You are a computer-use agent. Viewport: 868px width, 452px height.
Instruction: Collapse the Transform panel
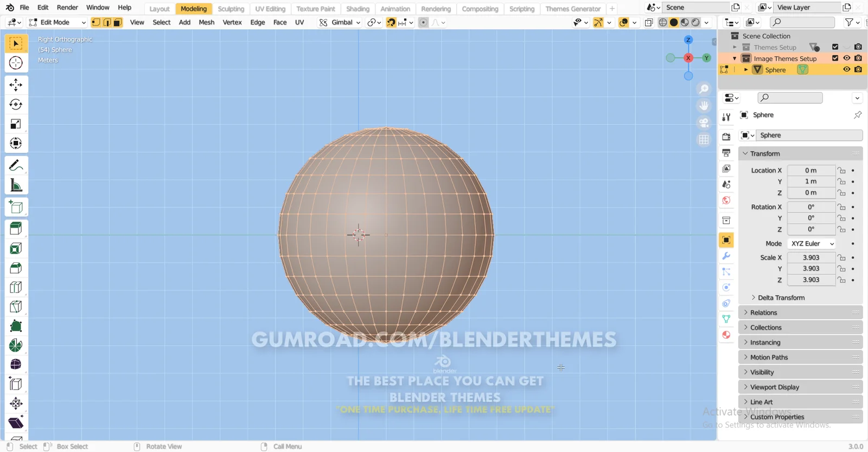[x=800, y=153]
